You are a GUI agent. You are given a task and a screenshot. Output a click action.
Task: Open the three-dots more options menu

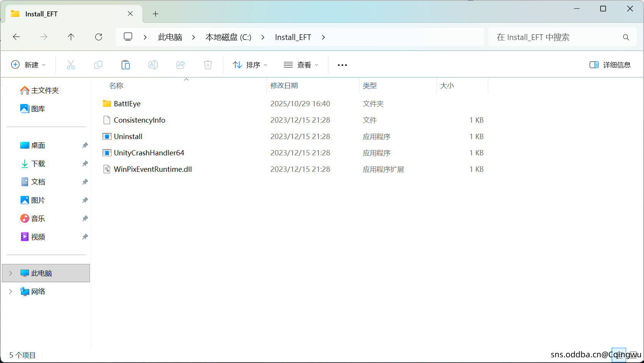(x=342, y=65)
